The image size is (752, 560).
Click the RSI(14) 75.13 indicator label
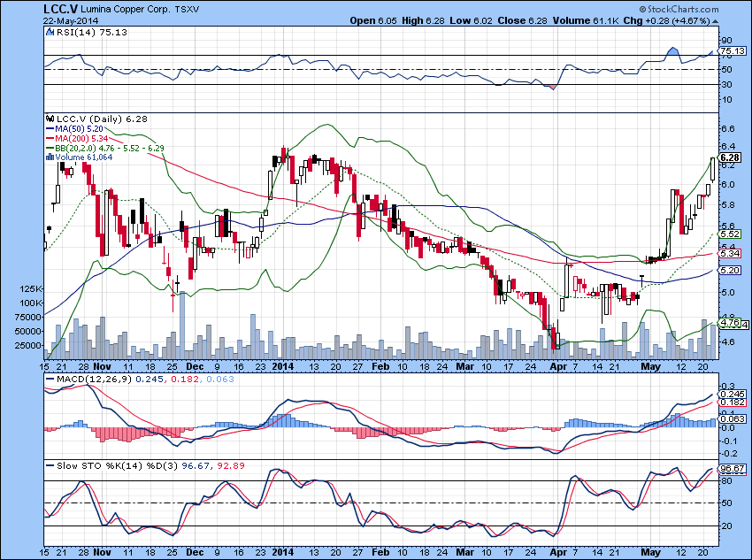coord(92,32)
